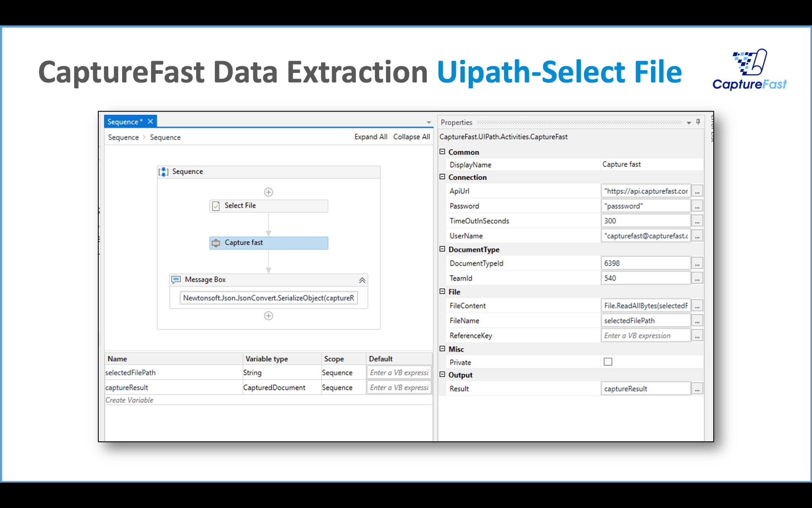Image resolution: width=812 pixels, height=508 pixels.
Task: Open the Properties panel dropdown arrow
Action: pyautogui.click(x=689, y=123)
